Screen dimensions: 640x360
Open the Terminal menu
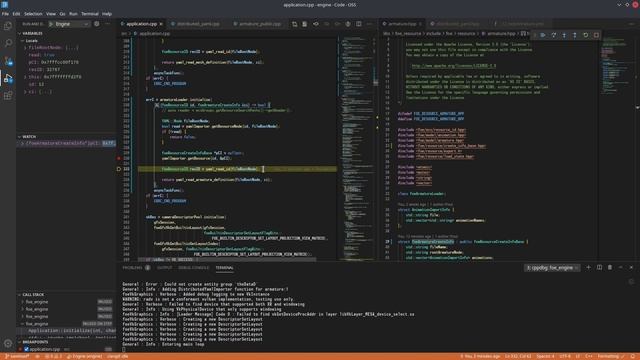[90, 14]
